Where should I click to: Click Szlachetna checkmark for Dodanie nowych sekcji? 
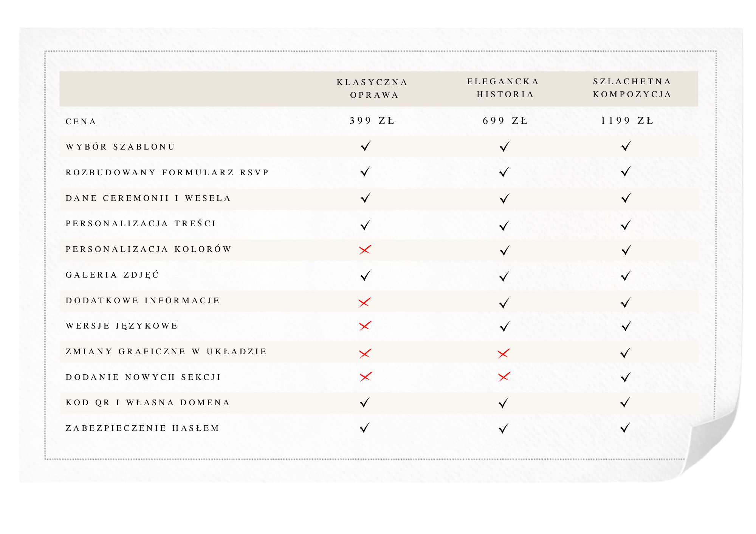pos(626,377)
